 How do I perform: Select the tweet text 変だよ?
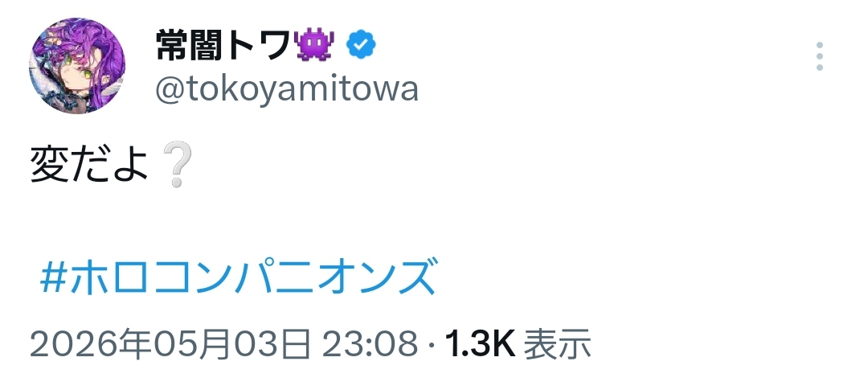point(89,165)
